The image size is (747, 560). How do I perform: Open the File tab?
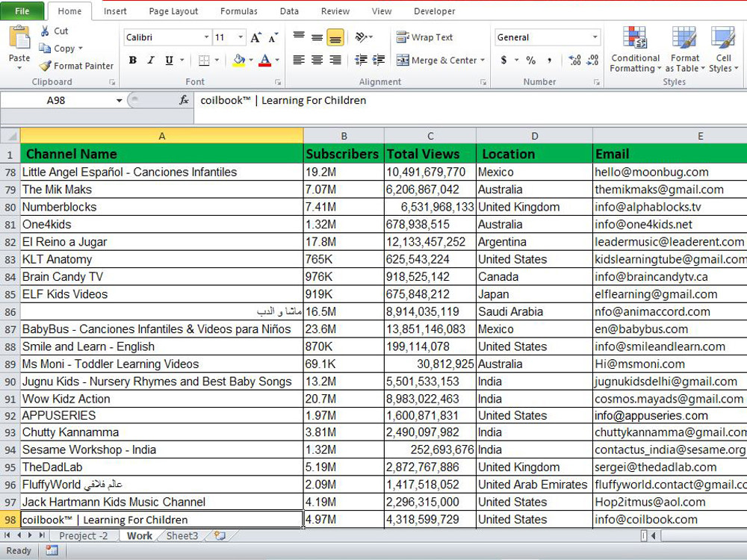pyautogui.click(x=22, y=11)
